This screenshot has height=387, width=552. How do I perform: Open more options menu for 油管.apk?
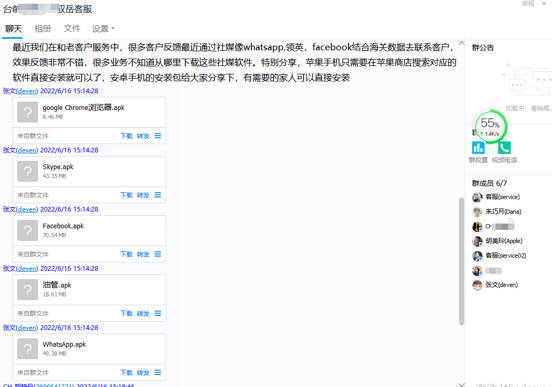(x=158, y=313)
